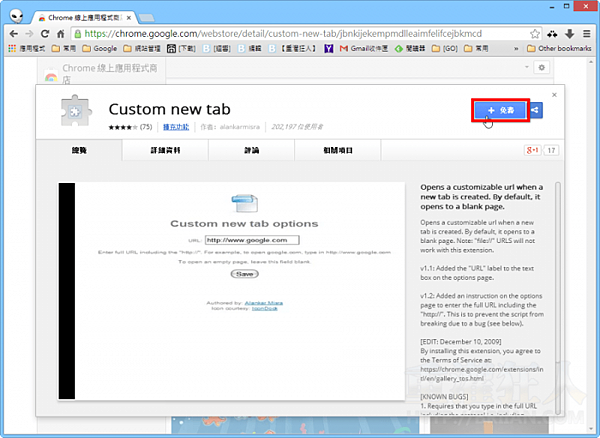This screenshot has height=438, width=600.
Task: Open the Other bookmarks folder
Action: coord(559,49)
